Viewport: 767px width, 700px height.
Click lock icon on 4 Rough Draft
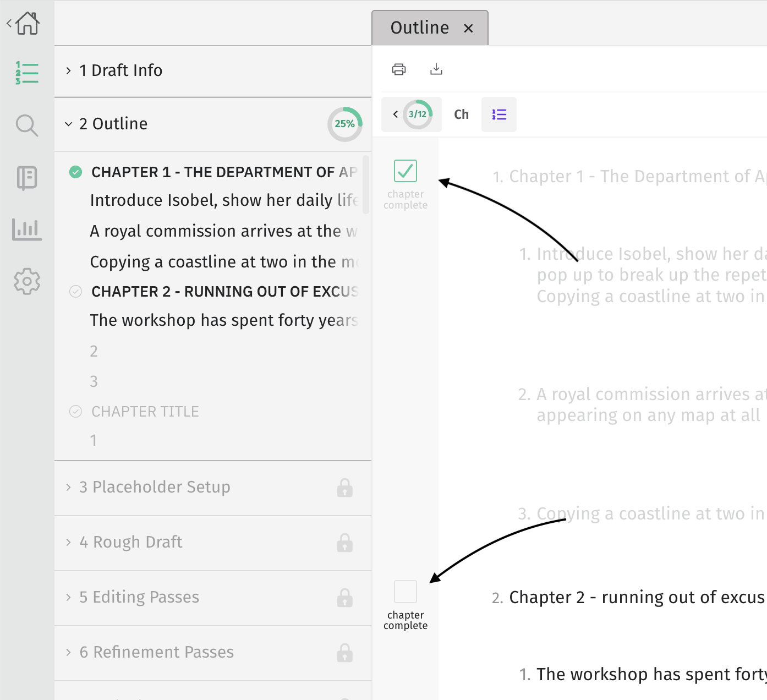(x=345, y=543)
